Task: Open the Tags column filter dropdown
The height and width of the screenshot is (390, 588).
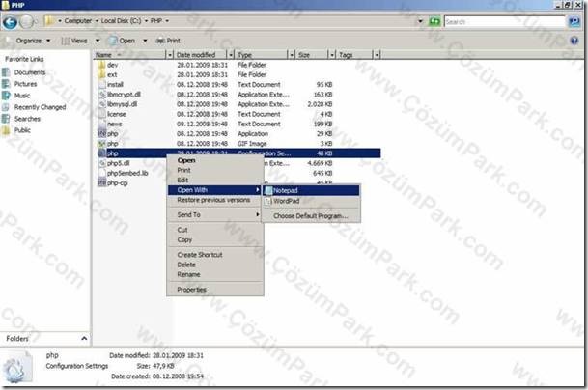Action: (377, 55)
